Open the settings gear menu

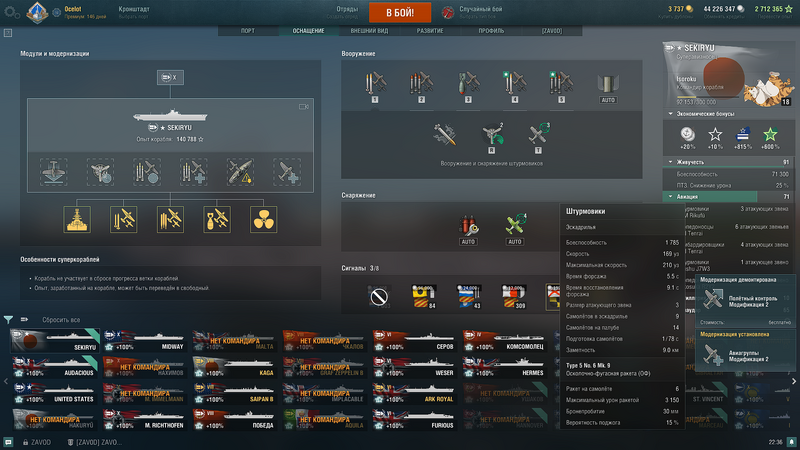click(11, 12)
